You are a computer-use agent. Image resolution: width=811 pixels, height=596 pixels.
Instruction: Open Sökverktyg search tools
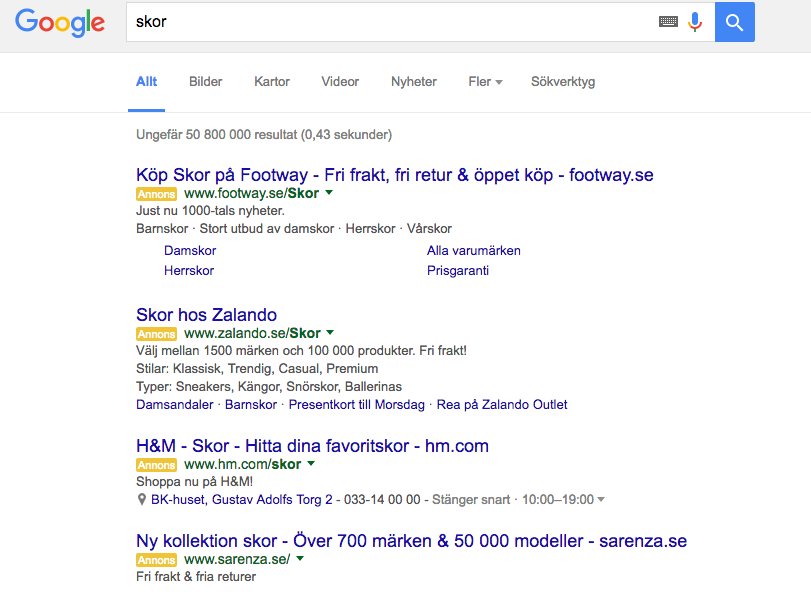(x=563, y=82)
